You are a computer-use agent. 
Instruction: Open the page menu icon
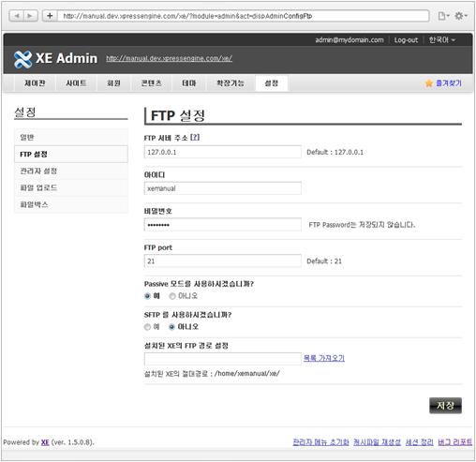[443, 16]
